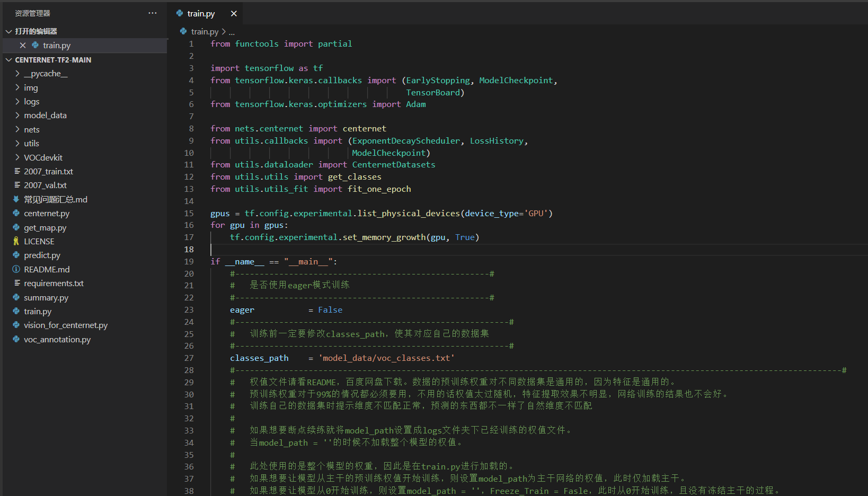Close train.py in open editors list
868x496 pixels.
(23, 46)
